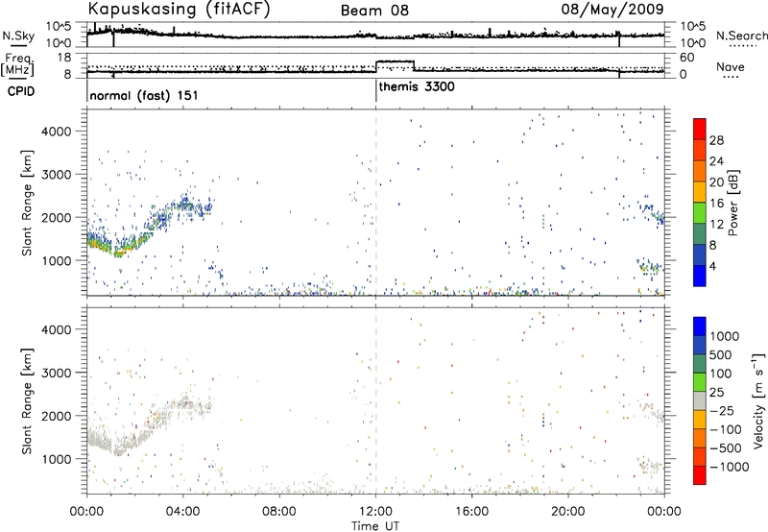Select the "N.Sky" legend label

coord(18,36)
